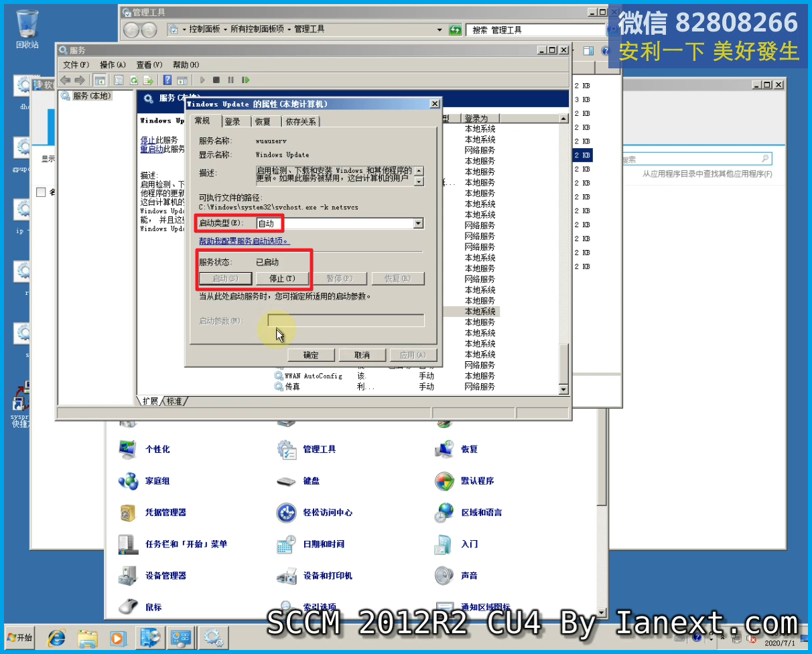Expand address bar history dropdown in 管理工具

pos(439,30)
